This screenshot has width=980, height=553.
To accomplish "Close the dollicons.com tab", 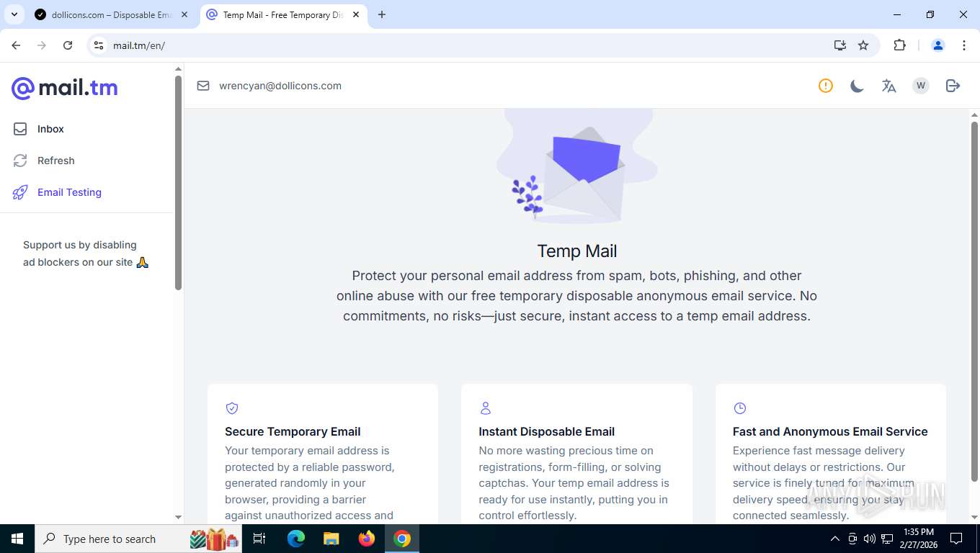I will click(184, 14).
